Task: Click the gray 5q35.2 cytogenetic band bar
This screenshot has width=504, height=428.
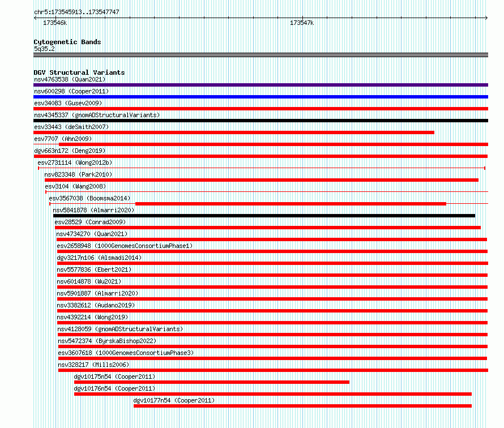Action: point(260,55)
